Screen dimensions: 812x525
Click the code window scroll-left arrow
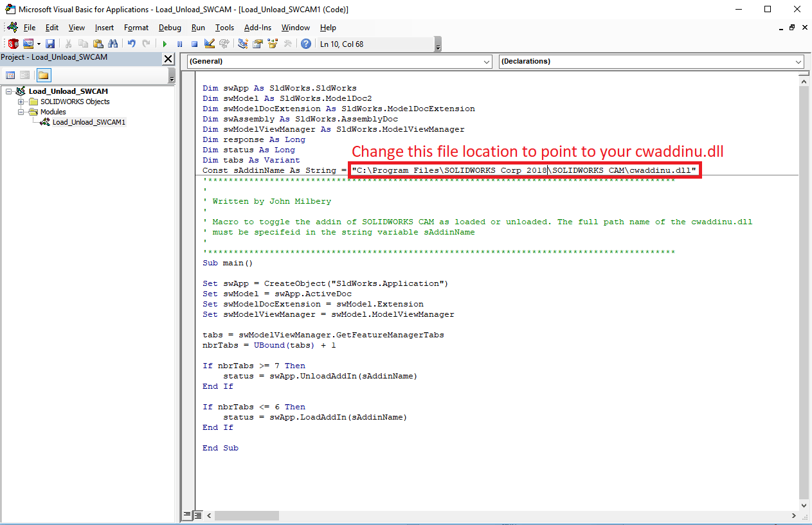tap(210, 515)
